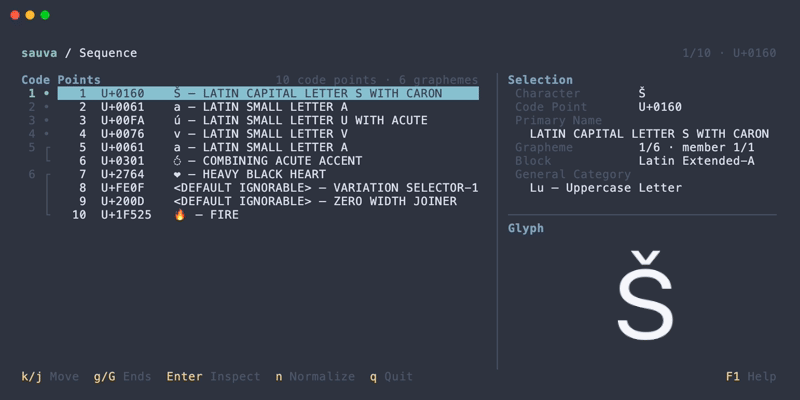Click the Sequence breadcrumb title
The width and height of the screenshot is (800, 400).
[x=108, y=53]
